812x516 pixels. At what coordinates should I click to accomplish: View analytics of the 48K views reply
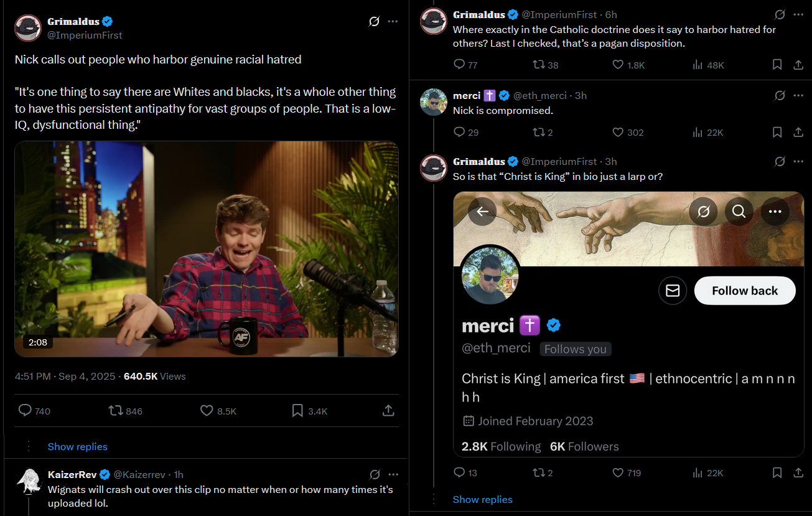coord(698,65)
